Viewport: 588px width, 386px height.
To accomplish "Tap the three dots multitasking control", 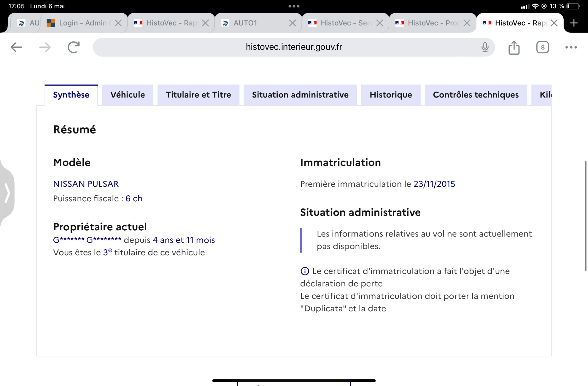I will coord(294,6).
